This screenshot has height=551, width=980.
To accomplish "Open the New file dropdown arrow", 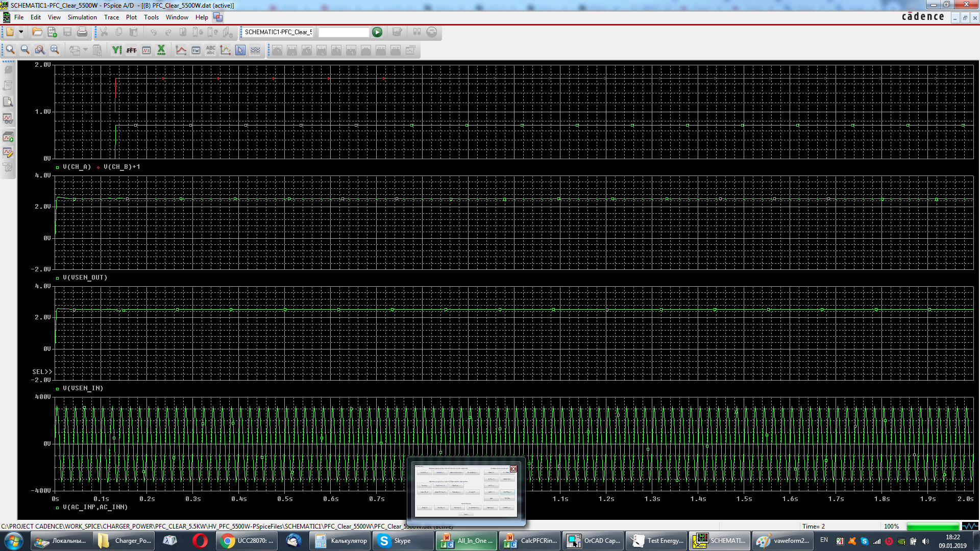I will click(21, 32).
